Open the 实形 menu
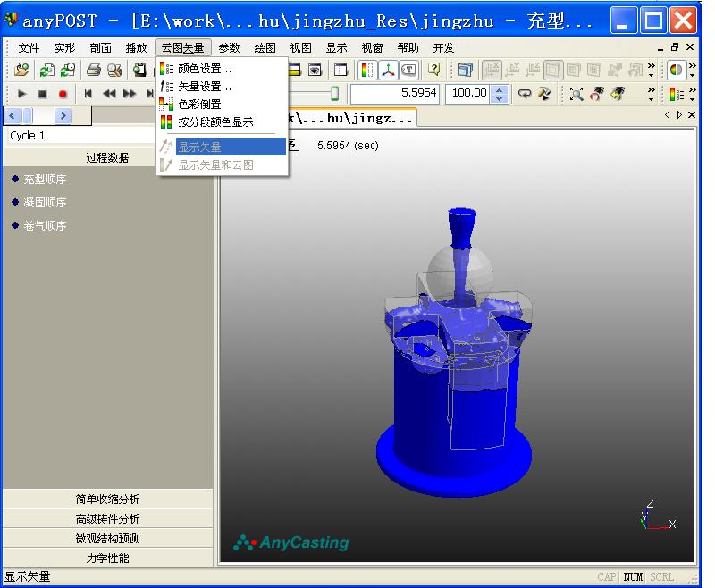 64,48
